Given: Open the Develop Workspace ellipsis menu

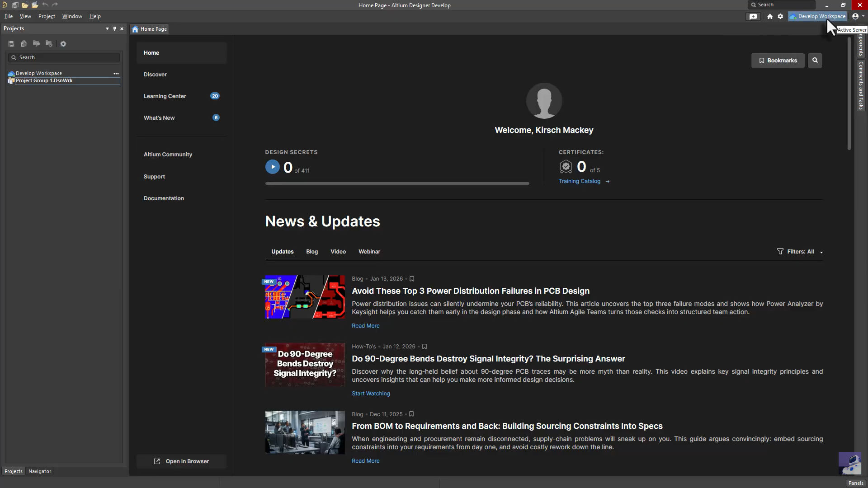Looking at the screenshot, I should point(116,73).
